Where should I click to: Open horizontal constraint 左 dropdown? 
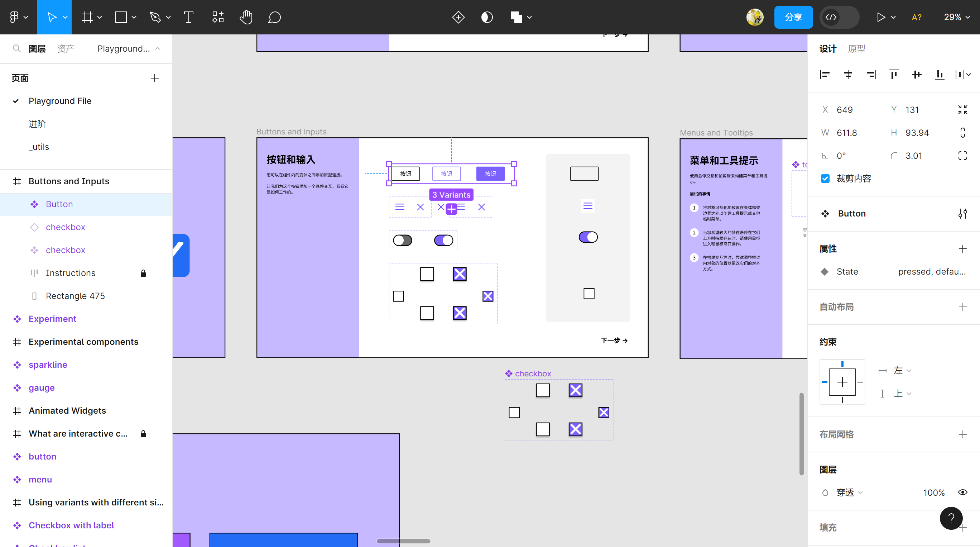[902, 370]
